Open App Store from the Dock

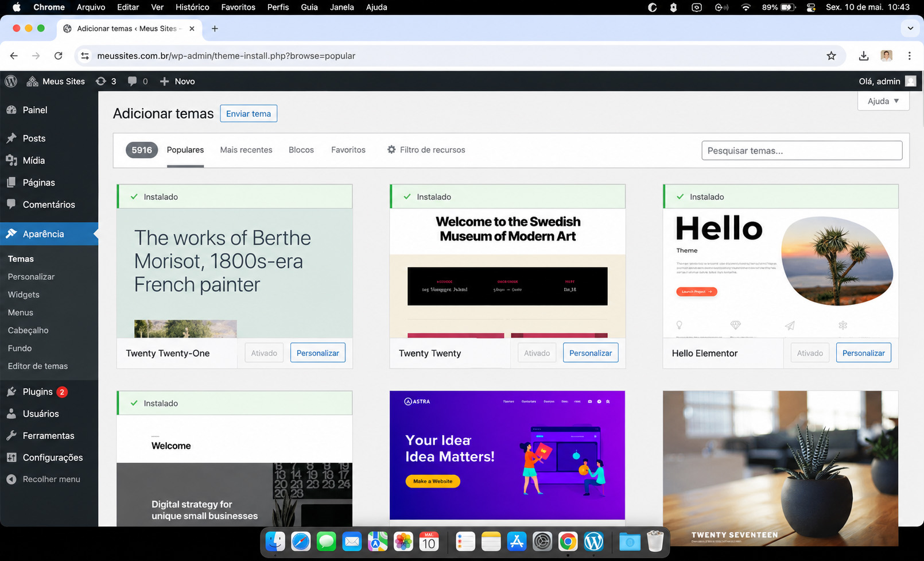(517, 541)
